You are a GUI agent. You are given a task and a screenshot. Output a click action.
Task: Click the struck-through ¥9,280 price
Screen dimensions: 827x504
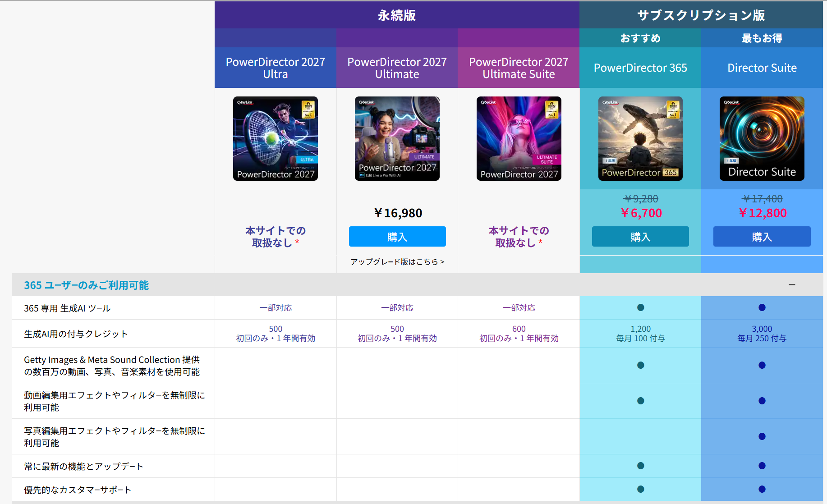click(641, 199)
